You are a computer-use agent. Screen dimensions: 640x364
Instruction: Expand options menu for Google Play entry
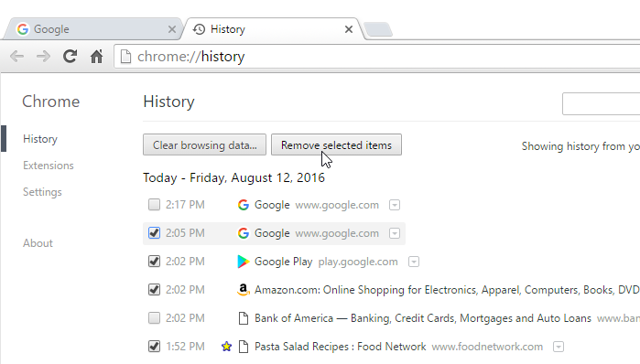[414, 262]
